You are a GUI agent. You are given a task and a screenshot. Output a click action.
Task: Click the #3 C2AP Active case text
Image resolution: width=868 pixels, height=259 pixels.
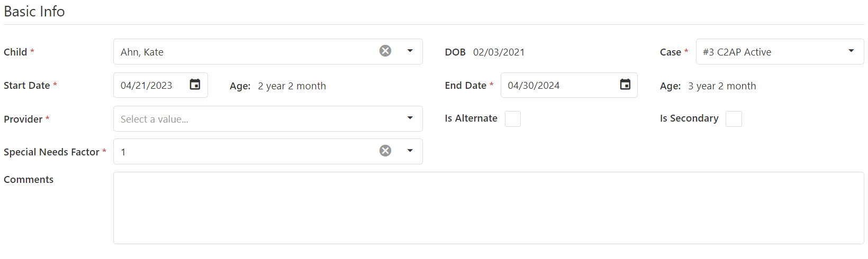tap(737, 52)
